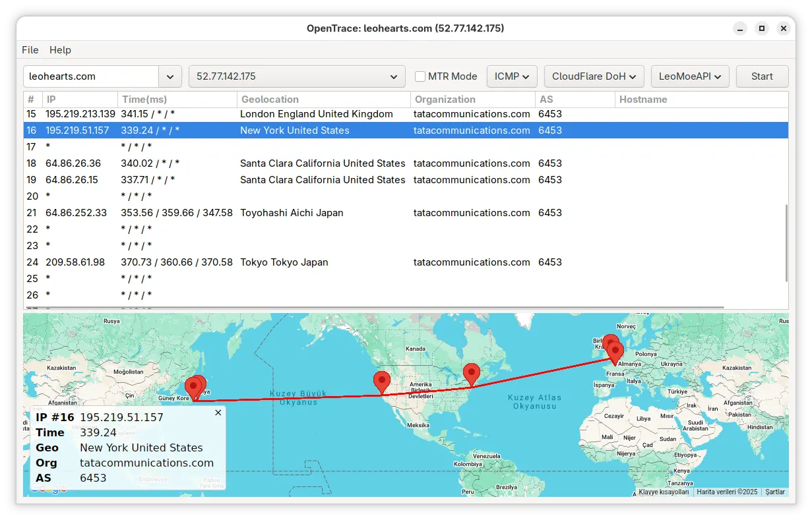Viewport: 812px width, 520px height.
Task: Click the Harita verileri ©2025 map attribution
Action: 727,492
